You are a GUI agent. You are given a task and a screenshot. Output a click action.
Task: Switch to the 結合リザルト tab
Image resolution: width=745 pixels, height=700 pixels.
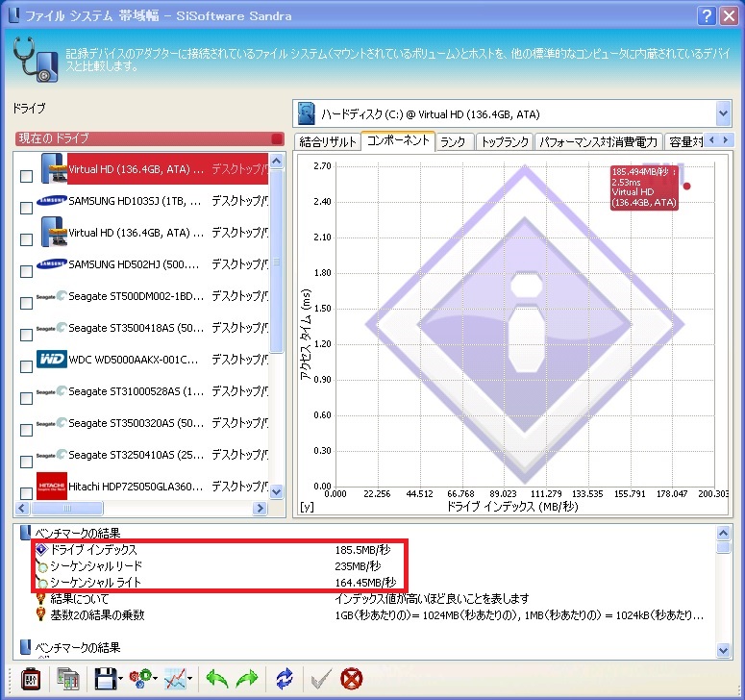(328, 141)
